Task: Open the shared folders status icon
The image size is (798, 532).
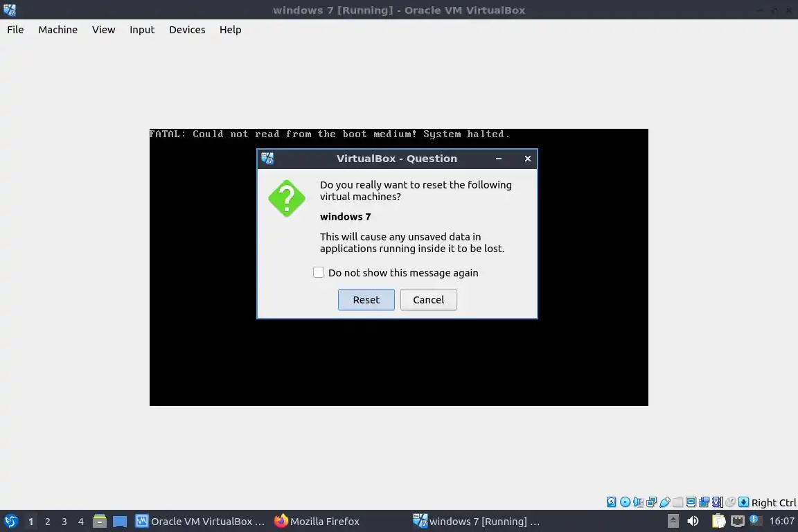Action: pos(678,502)
